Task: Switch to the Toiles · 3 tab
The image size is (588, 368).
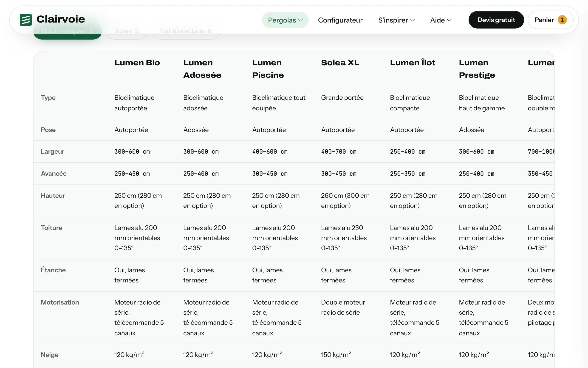Action: 126,31
